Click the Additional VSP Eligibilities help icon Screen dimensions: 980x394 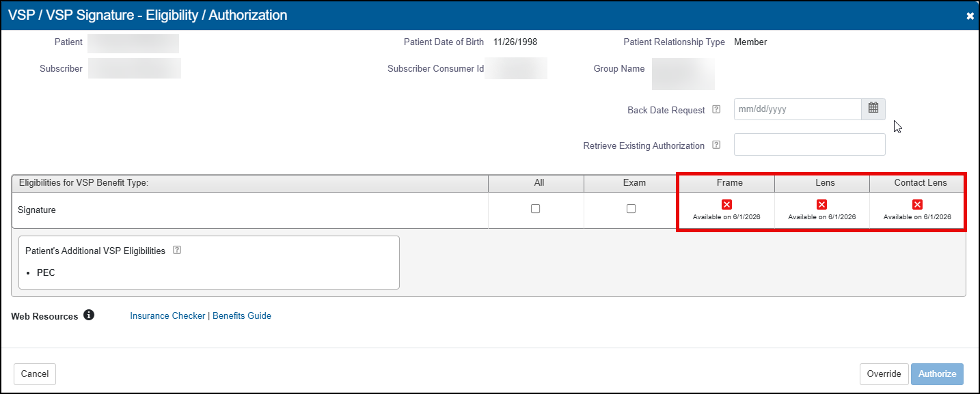tap(177, 251)
